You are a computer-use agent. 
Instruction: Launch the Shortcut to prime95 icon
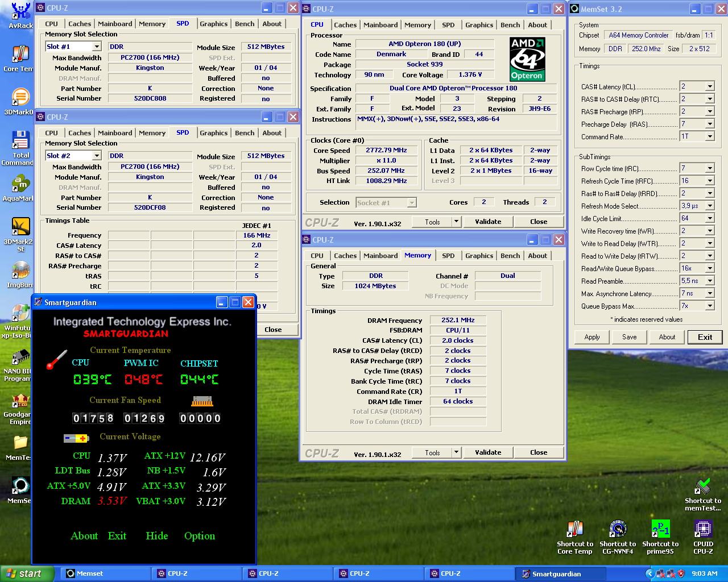tap(660, 538)
